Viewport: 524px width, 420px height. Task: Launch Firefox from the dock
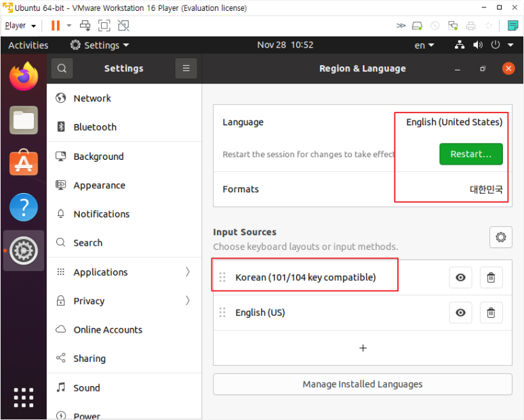pyautogui.click(x=24, y=77)
